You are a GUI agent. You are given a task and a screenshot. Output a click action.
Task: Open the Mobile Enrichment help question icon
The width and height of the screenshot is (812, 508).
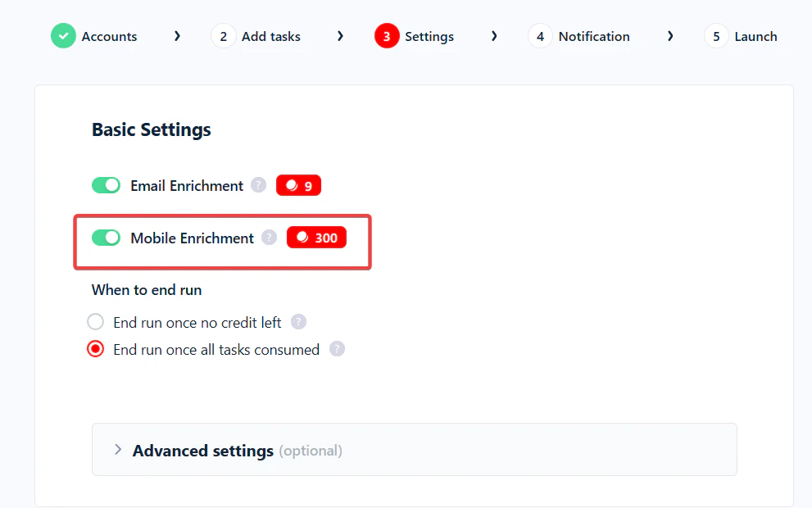(270, 238)
